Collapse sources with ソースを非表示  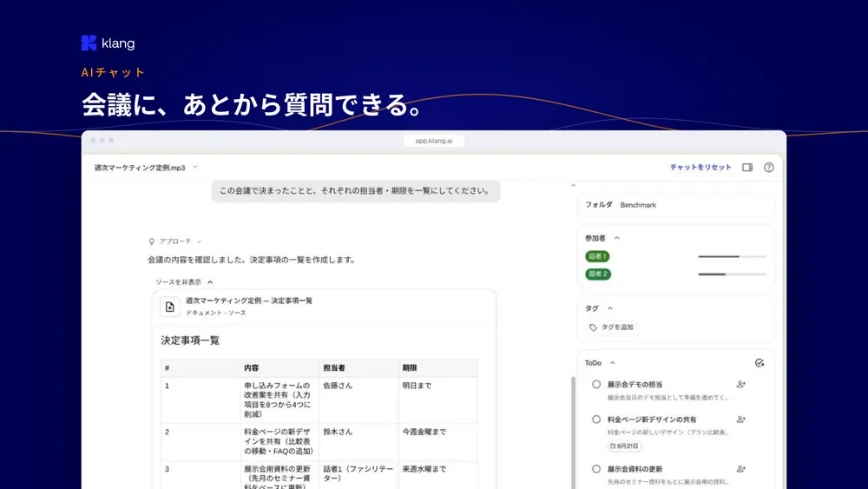click(184, 282)
